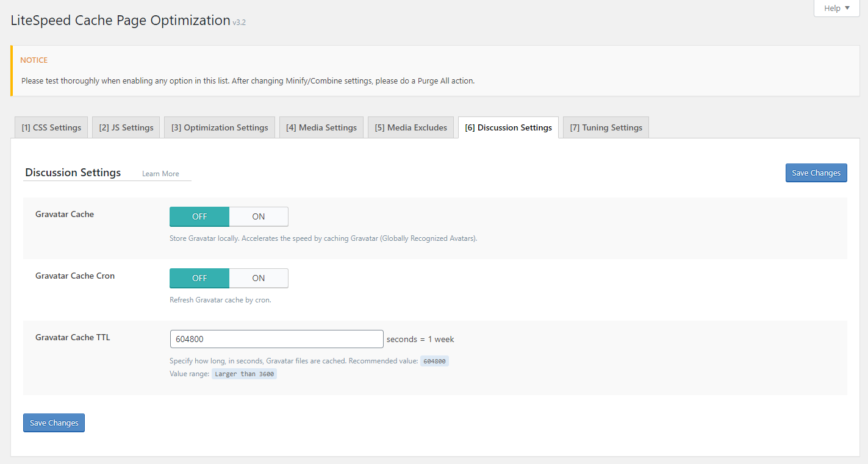The height and width of the screenshot is (464, 868).
Task: Click the 'Larger than 3600' value range badge
Action: point(244,374)
